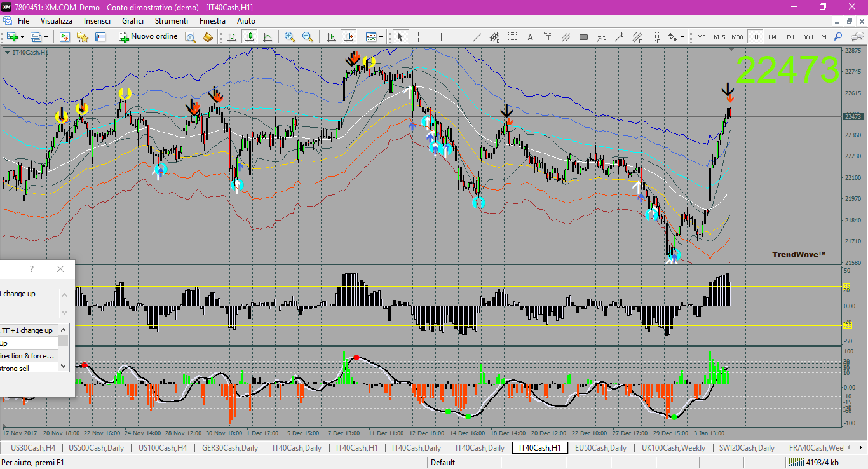This screenshot has width=868, height=469.
Task: Switch to M30 timeframe
Action: point(737,37)
